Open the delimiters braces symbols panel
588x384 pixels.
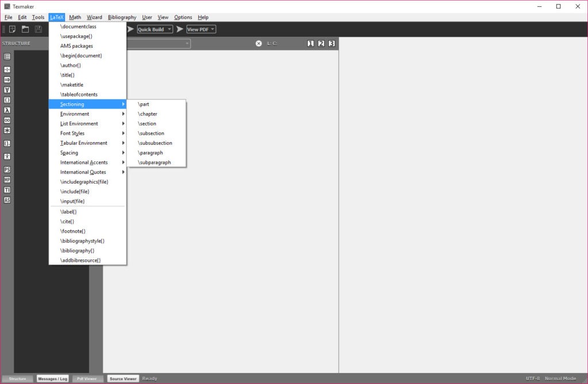tap(7, 100)
